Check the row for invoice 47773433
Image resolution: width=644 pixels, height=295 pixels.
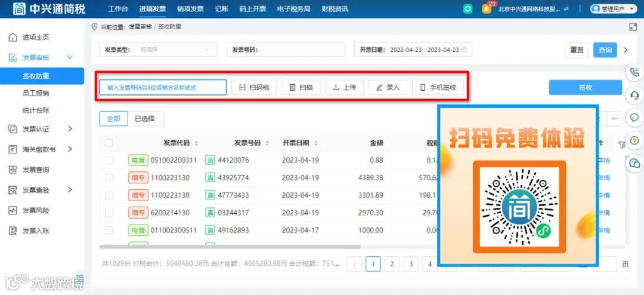(x=109, y=195)
